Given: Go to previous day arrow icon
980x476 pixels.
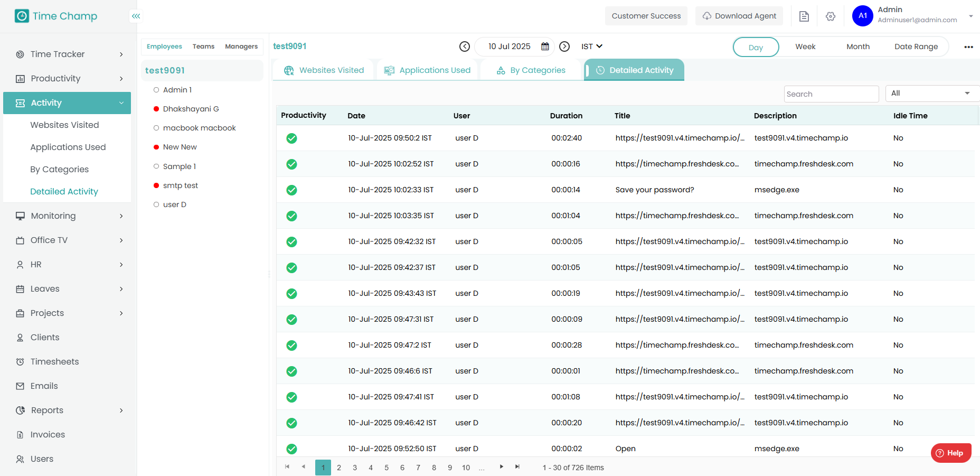Looking at the screenshot, I should click(x=464, y=46).
